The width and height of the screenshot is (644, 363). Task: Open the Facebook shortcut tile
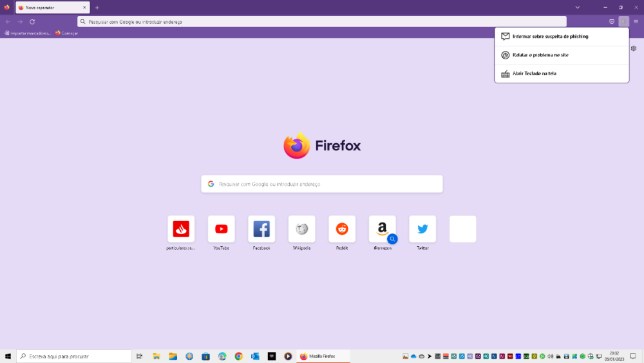pyautogui.click(x=261, y=229)
